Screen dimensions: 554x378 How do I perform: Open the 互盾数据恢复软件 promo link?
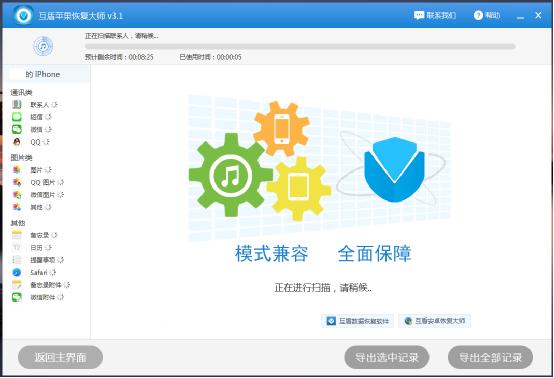click(358, 321)
